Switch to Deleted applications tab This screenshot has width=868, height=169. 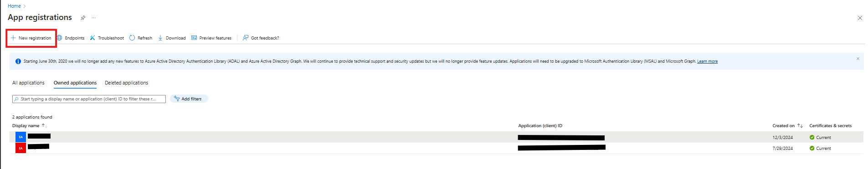126,83
